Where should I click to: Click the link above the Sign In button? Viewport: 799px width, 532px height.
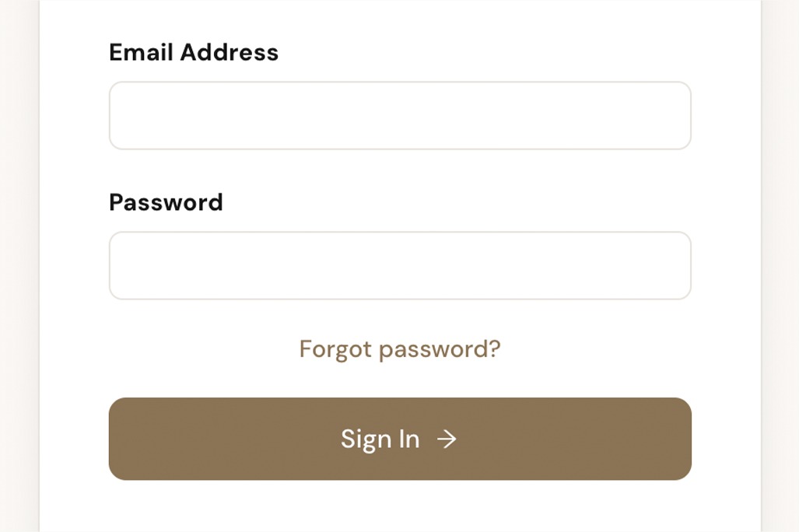400,349
